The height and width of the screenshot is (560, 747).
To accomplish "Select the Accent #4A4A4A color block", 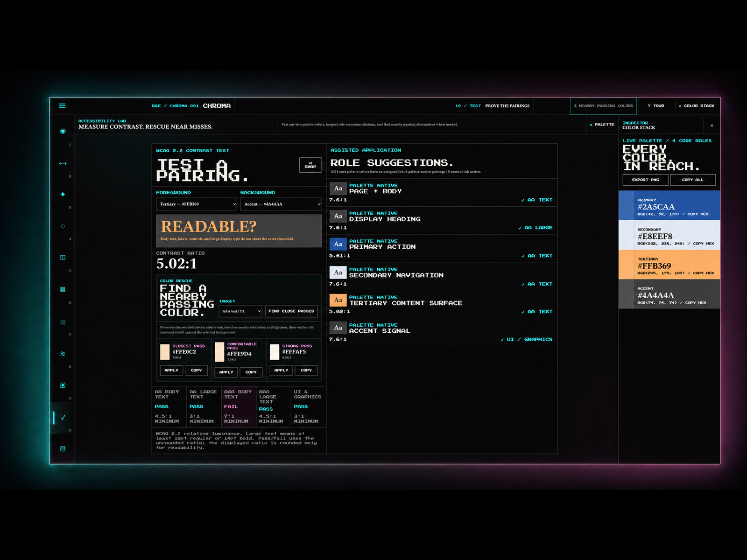I will coord(669,294).
